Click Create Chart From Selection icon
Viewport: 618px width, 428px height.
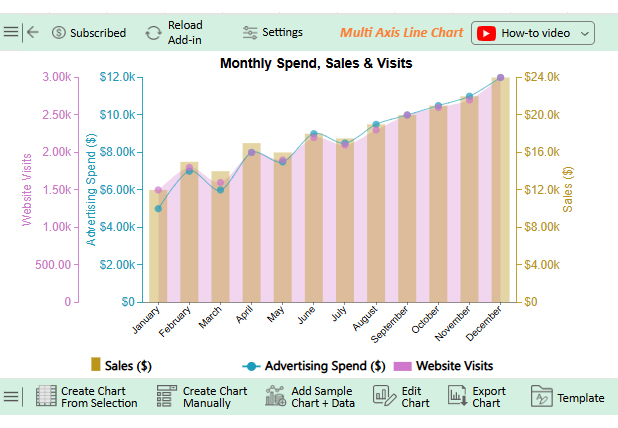click(46, 396)
